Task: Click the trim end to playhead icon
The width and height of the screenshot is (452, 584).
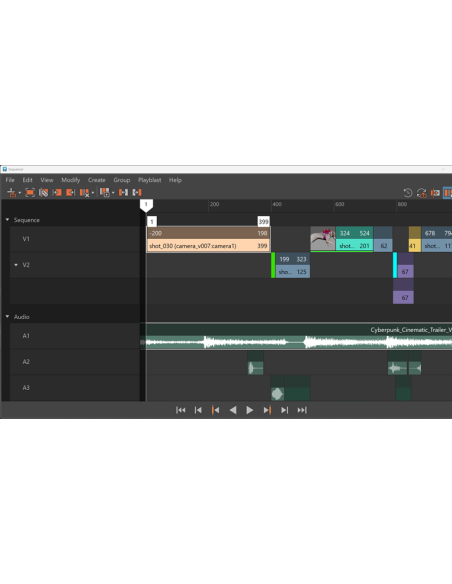Action: 70,193
